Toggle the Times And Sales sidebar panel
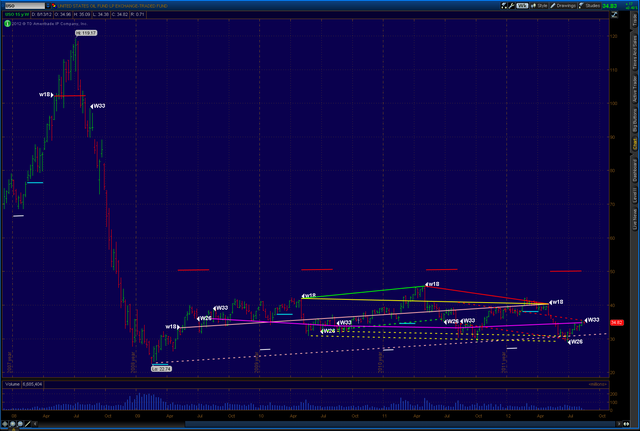This screenshot has width=640, height=431. 633,59
